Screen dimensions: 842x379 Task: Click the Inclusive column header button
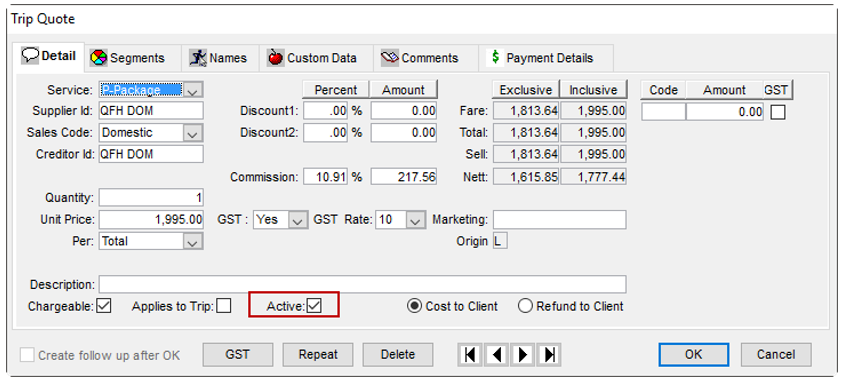(x=593, y=90)
